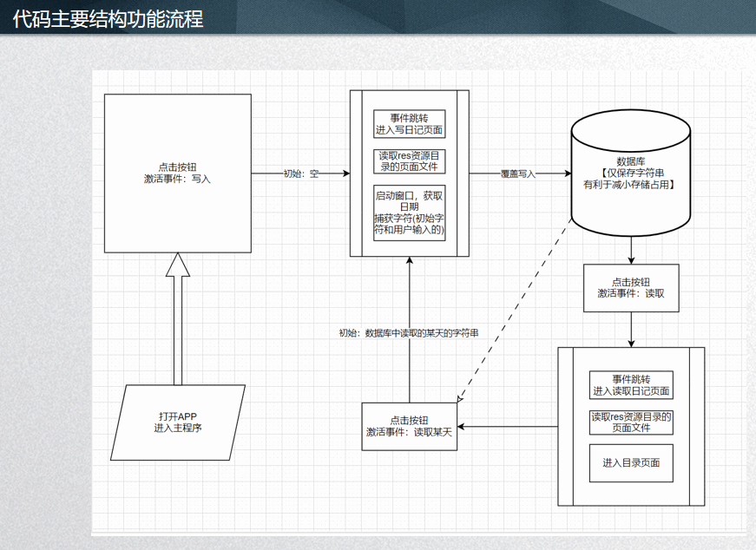Click the '启动窗口，获取日期' step box
Viewport: 756px width, 550px height.
(409, 213)
